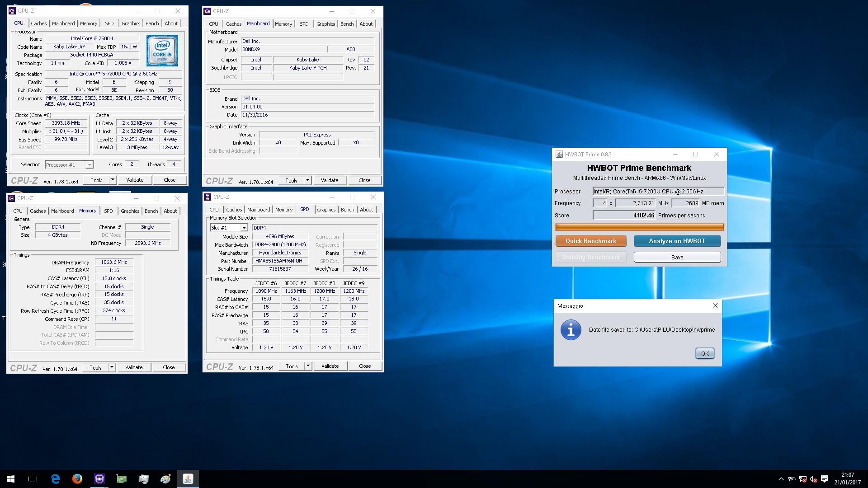
Task: Click the HWBOT Prime title bar icon
Action: point(559,154)
